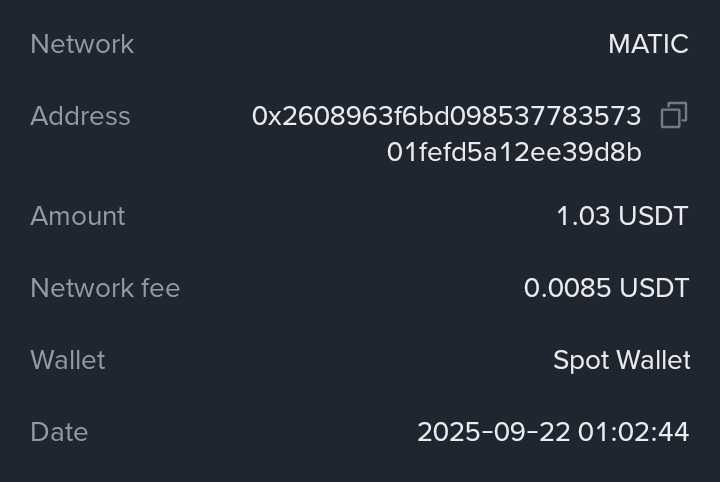Select the Spot Wallet value
The image size is (720, 482).
(x=621, y=360)
